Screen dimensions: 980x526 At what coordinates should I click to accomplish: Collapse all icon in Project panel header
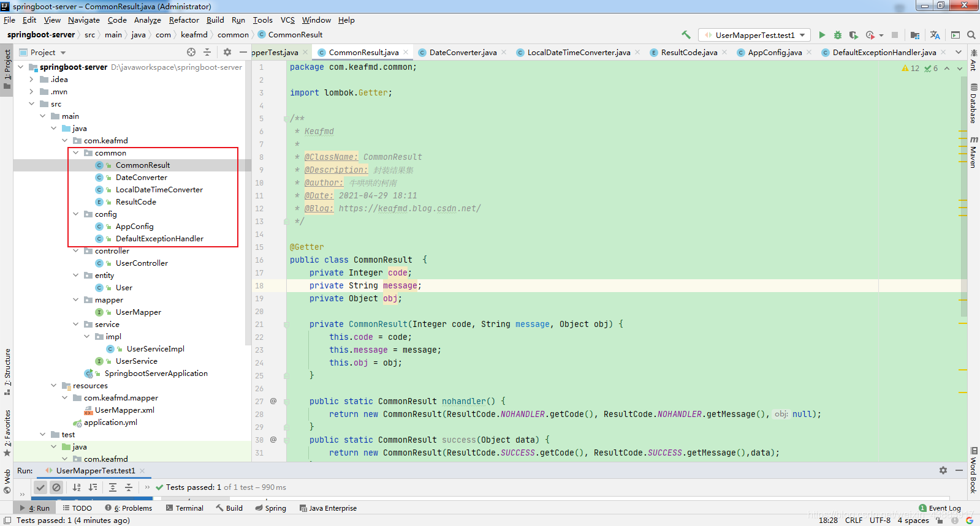pyautogui.click(x=207, y=52)
